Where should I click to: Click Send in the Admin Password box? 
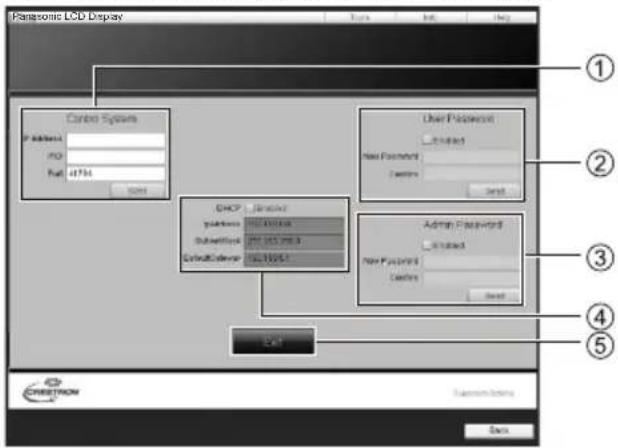click(x=495, y=296)
